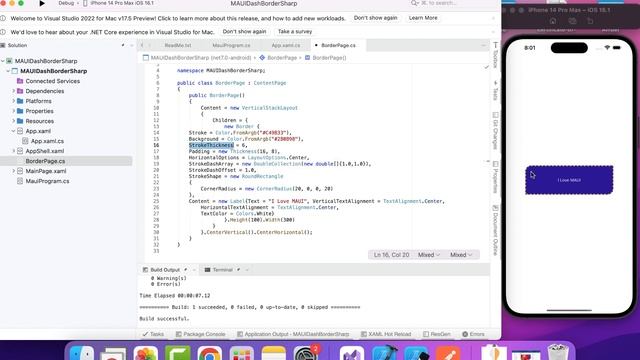Click the info icon beside the Welcome message
Viewport: 640px width, 360px height.
coord(3,18)
